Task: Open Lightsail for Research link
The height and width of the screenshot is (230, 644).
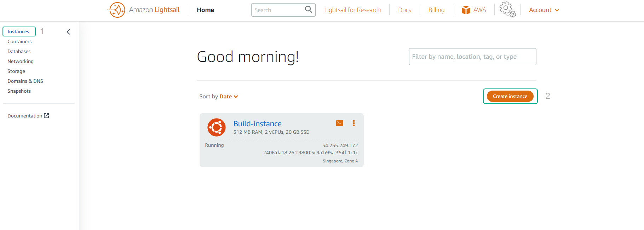Action: pyautogui.click(x=352, y=10)
